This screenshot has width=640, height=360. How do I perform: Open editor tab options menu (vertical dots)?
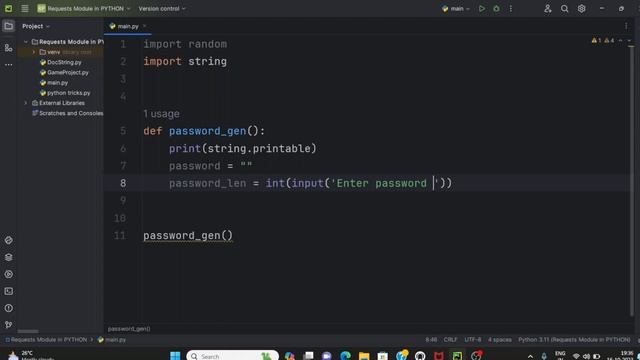(x=626, y=26)
